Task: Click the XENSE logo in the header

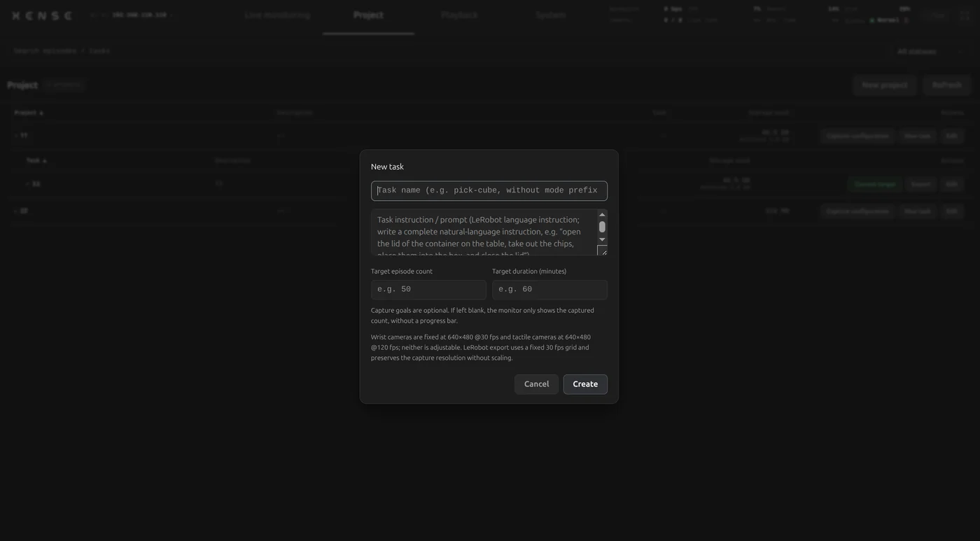Action: click(42, 15)
